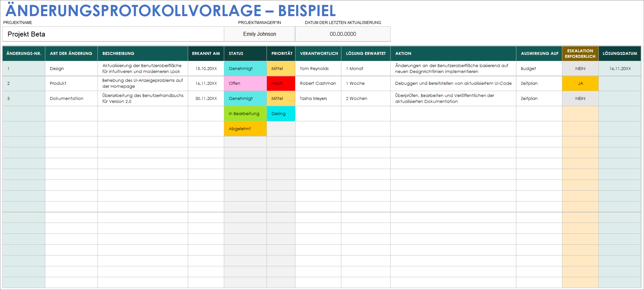Click the Genehmigt status cell for Dokumentation
The height and width of the screenshot is (290, 644).
pyautogui.click(x=245, y=99)
